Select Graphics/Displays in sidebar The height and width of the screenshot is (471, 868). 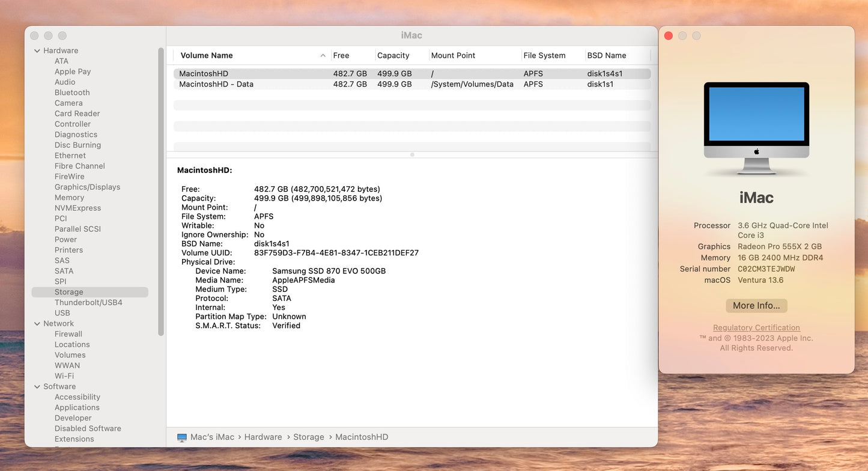coord(87,187)
